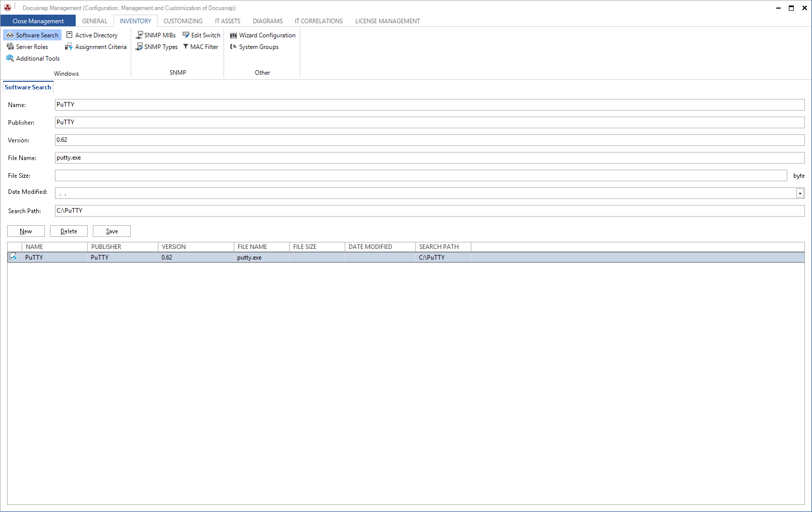The width and height of the screenshot is (812, 512).
Task: Switch to IT CORRELATIONS tab
Action: 318,21
